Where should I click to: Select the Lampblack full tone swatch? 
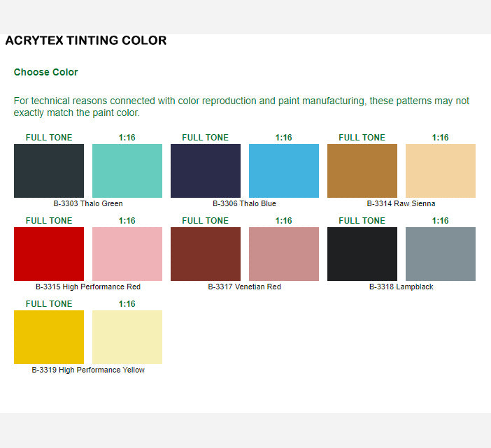(x=362, y=254)
